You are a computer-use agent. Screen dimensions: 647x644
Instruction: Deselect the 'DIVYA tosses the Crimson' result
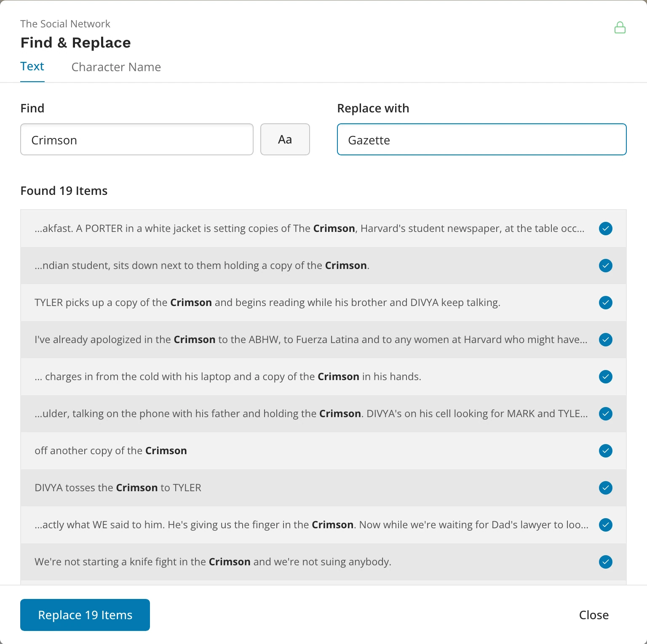[606, 488]
